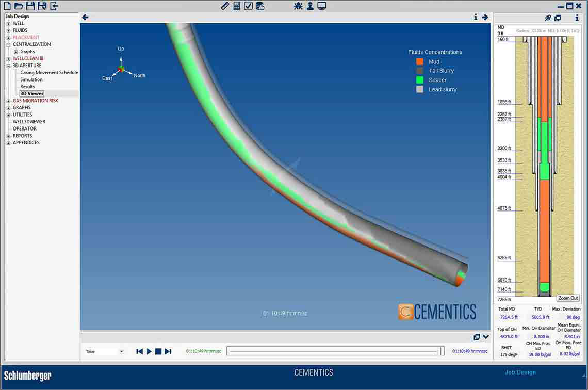Expand the WELL tree node

[8, 23]
